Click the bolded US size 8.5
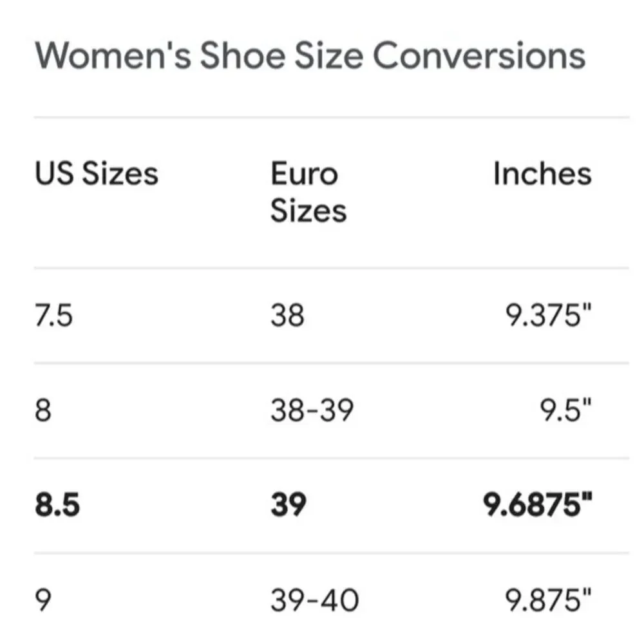 click(58, 506)
